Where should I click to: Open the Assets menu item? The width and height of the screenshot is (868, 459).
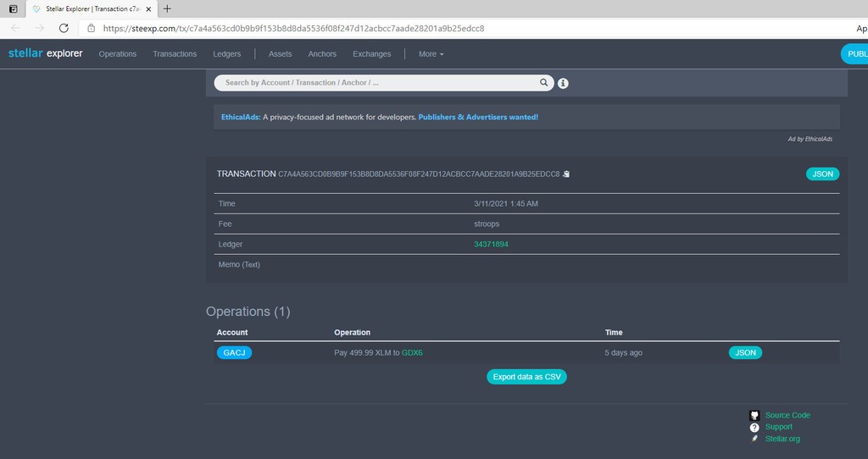(x=280, y=53)
